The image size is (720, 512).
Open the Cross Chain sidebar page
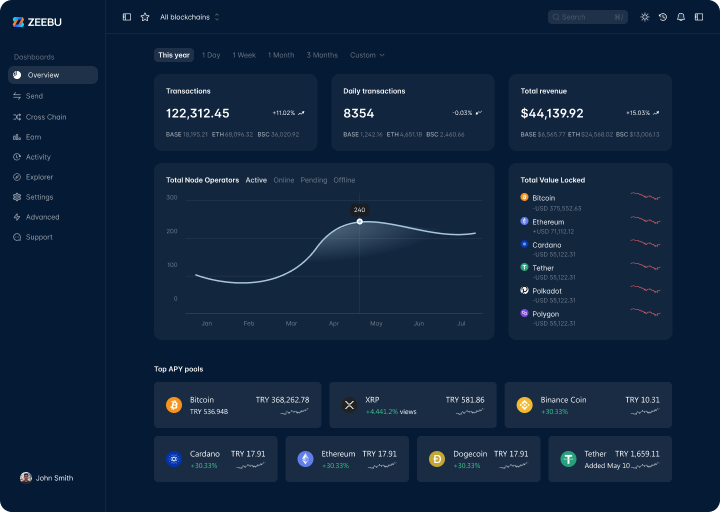(x=46, y=117)
